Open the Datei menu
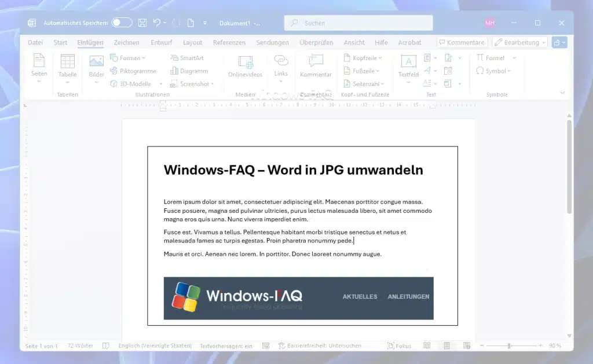This screenshot has width=593, height=364. (35, 42)
